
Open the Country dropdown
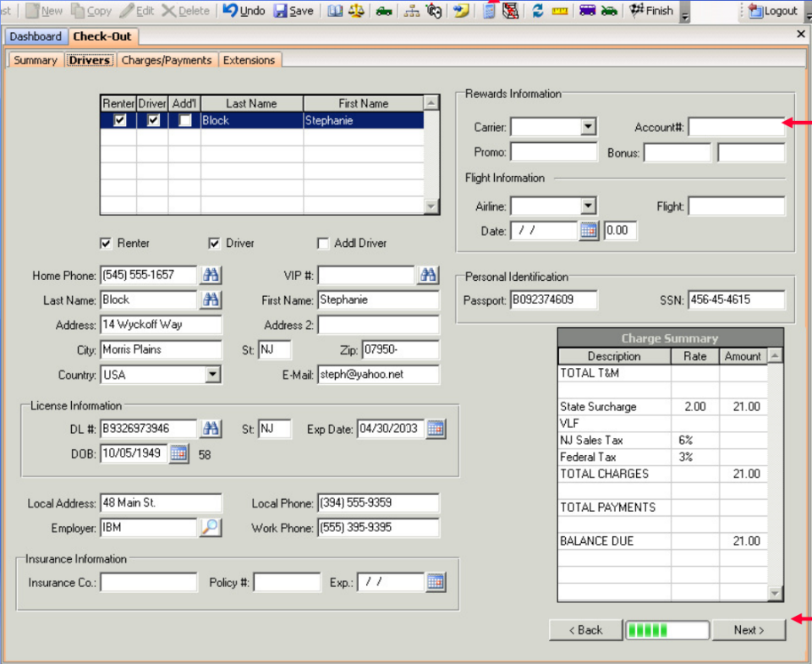215,375
